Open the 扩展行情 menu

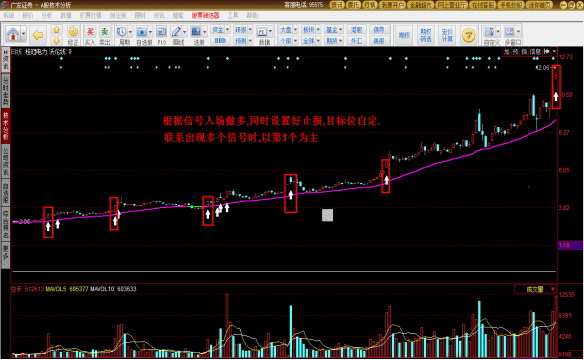(x=90, y=15)
